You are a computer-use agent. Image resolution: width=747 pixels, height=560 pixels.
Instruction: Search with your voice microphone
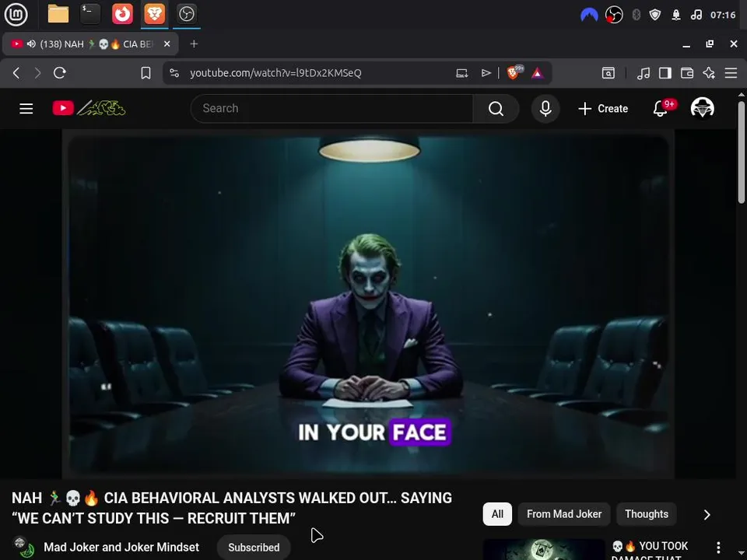[545, 109]
